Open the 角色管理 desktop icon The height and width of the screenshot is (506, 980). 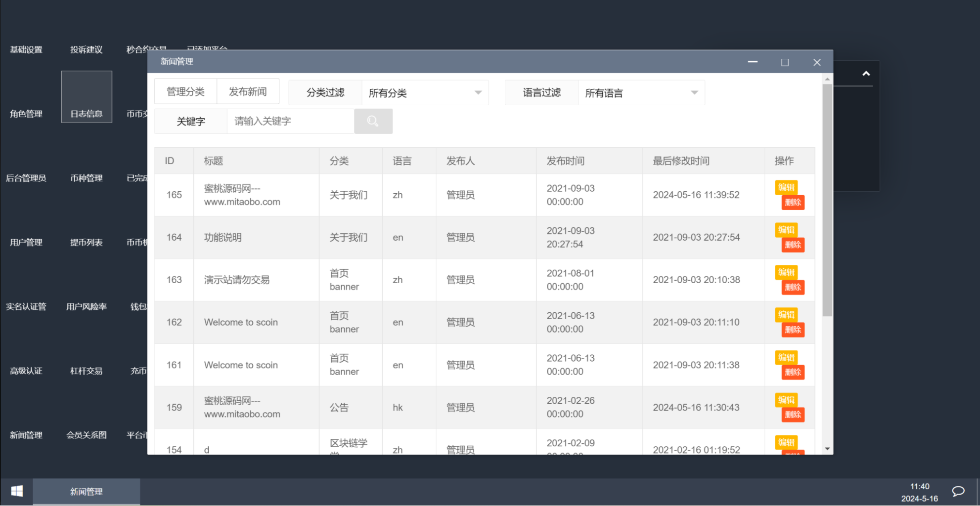pos(26,114)
